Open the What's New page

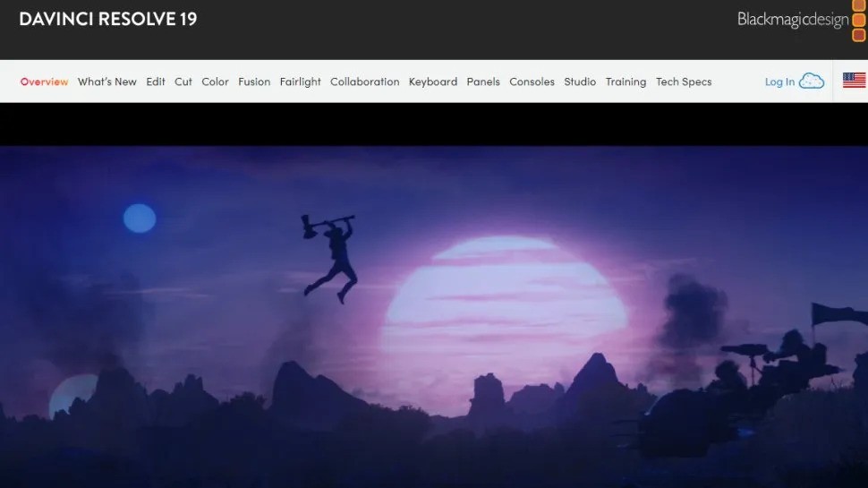107,81
